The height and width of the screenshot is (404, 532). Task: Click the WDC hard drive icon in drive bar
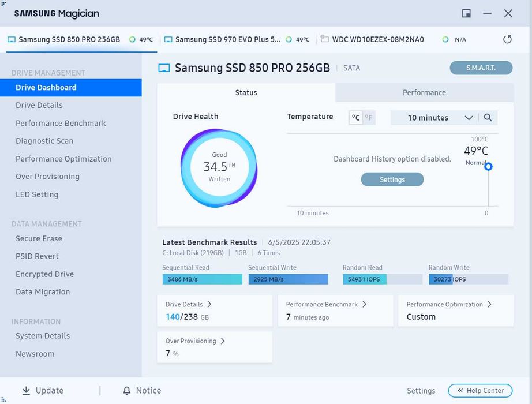[x=324, y=39]
